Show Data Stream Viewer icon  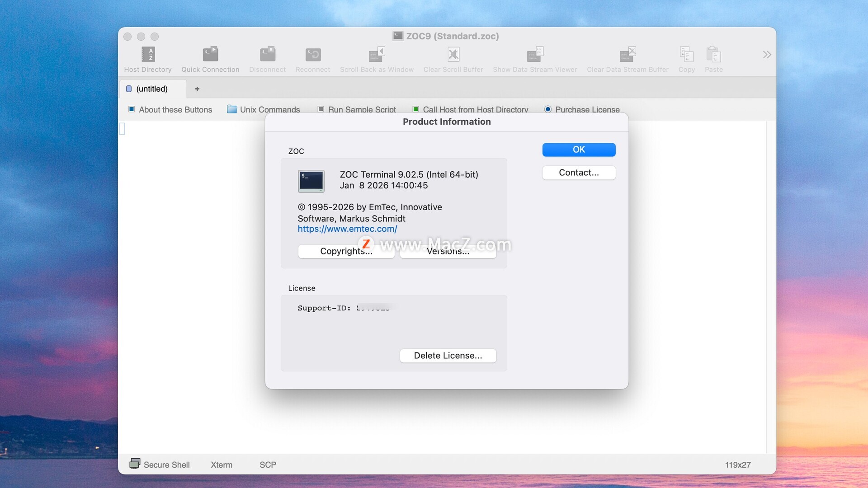535,55
